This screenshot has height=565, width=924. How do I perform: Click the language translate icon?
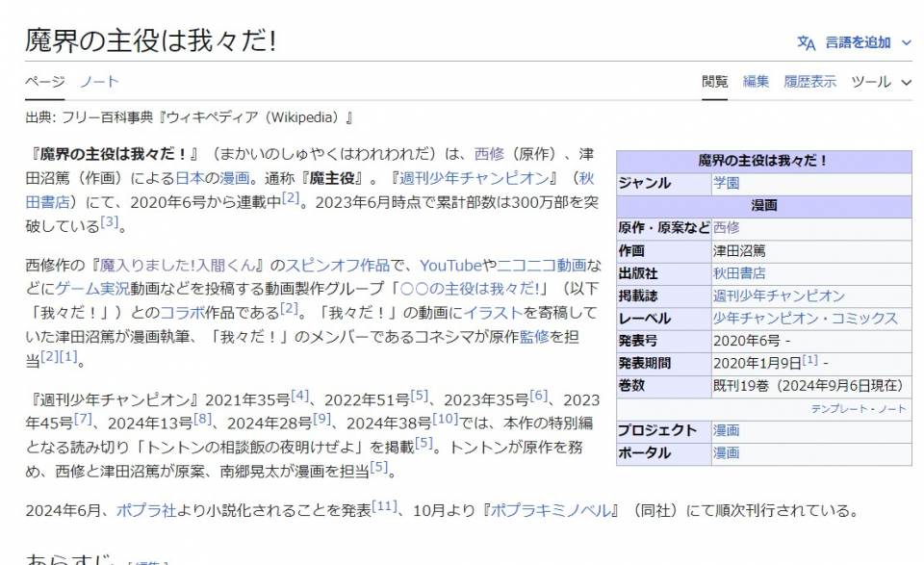coord(806,42)
